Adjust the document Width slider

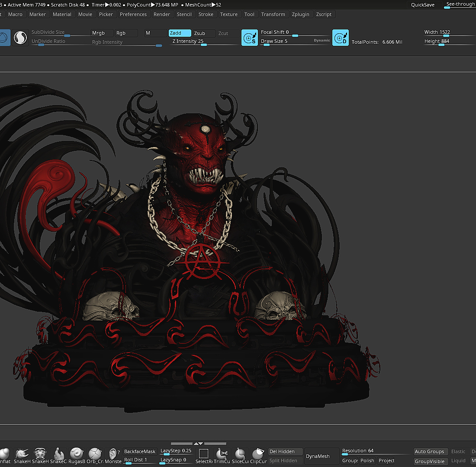[x=450, y=33]
